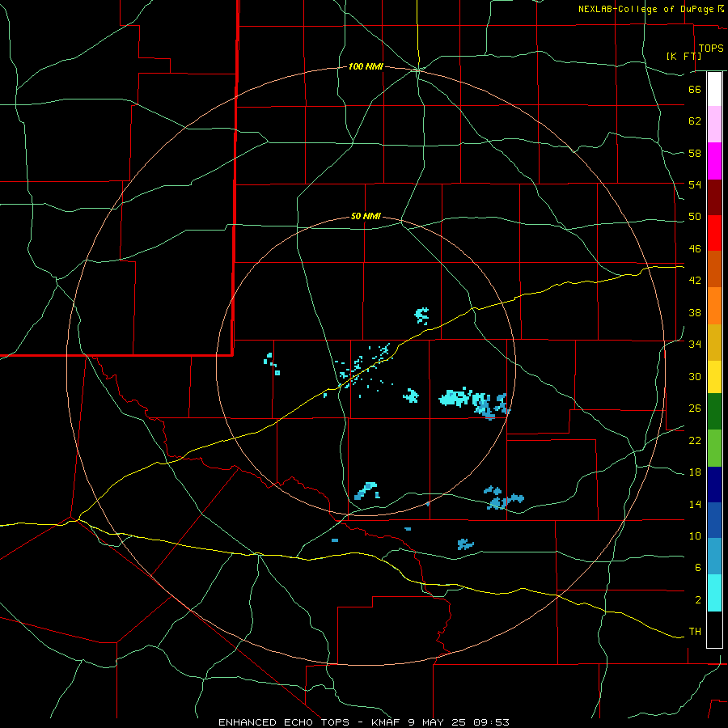The height and width of the screenshot is (728, 728).
Task: Click the cyan 2-6 kft swatch
Action: pyautogui.click(x=714, y=593)
